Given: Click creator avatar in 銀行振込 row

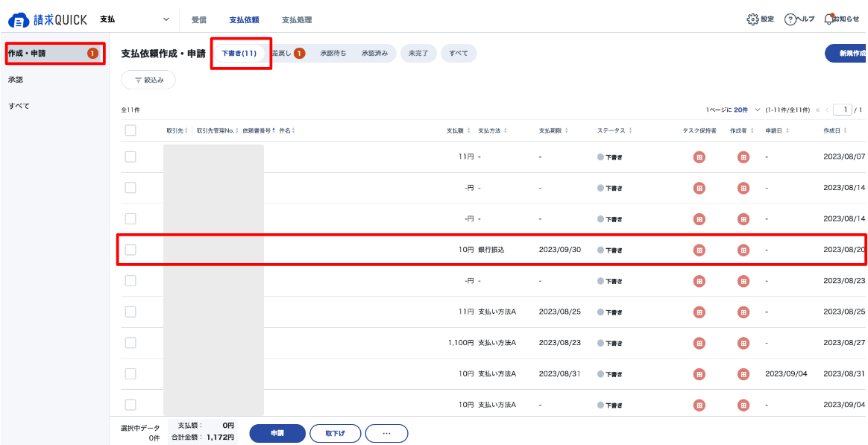Looking at the screenshot, I should pos(743,250).
